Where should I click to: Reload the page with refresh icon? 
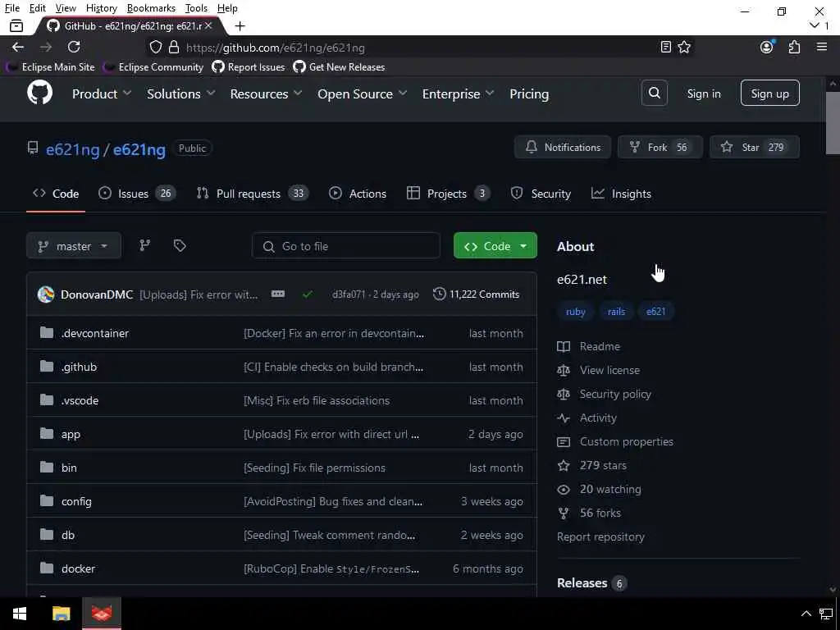(74, 47)
